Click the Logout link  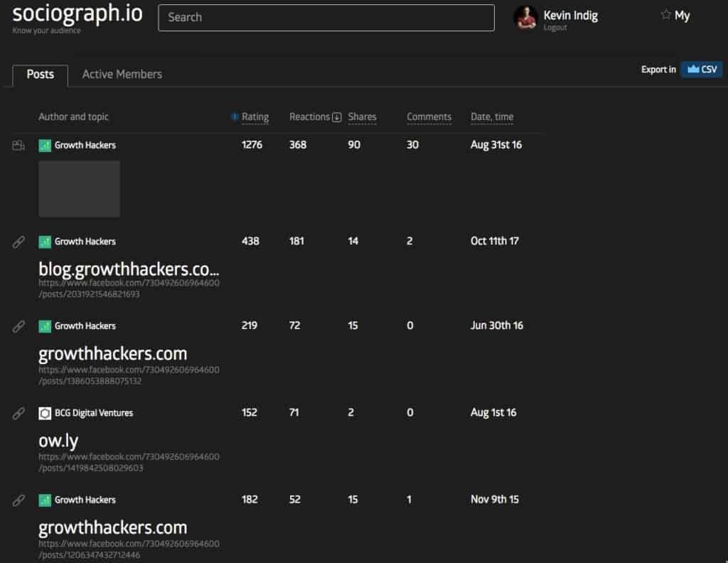tap(555, 28)
